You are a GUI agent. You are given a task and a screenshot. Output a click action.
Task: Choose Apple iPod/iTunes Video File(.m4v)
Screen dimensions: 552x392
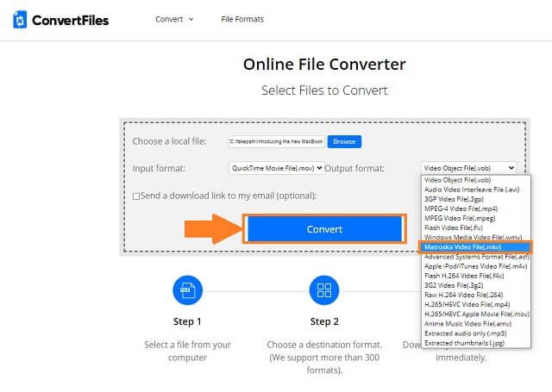475,266
